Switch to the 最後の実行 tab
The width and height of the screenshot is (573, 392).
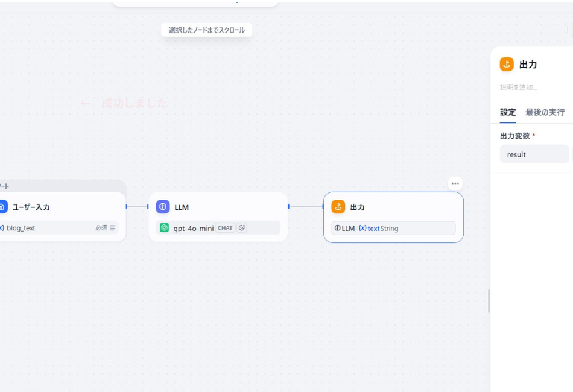pos(543,112)
